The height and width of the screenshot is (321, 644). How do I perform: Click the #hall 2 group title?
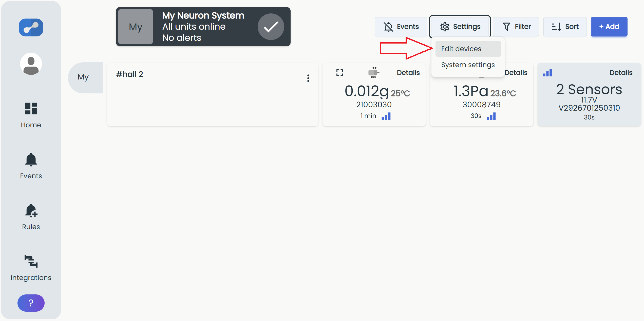[x=129, y=74]
